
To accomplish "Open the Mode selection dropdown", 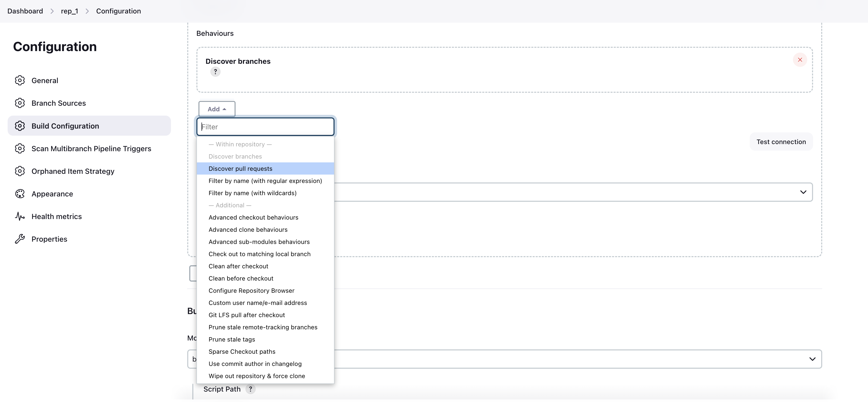I will [812, 359].
